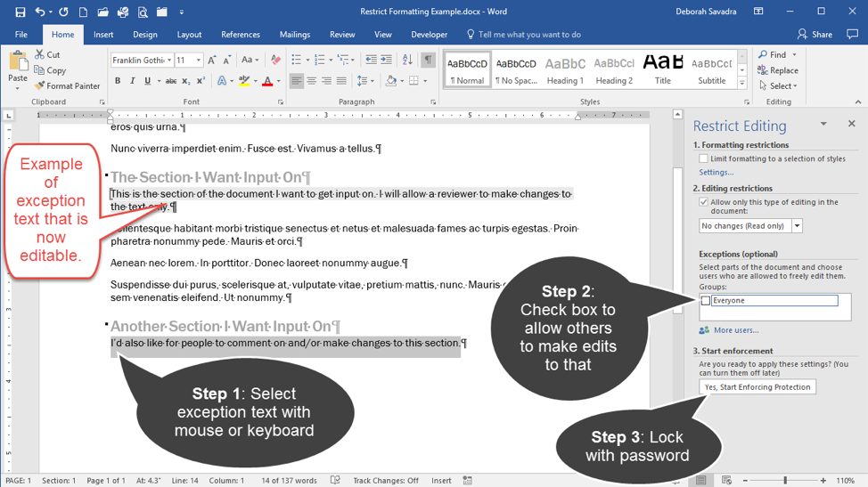Apply the Heading 1 style
Screen dimensions: 868x487
pos(565,70)
